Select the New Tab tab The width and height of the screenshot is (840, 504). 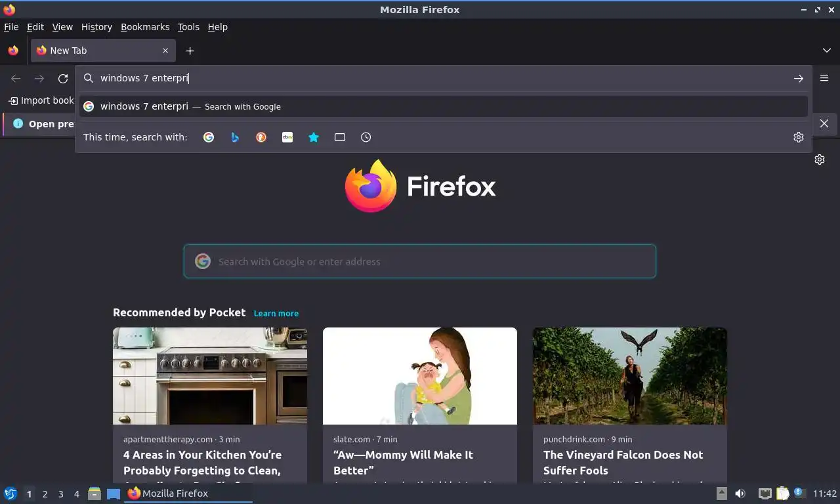pos(102,51)
